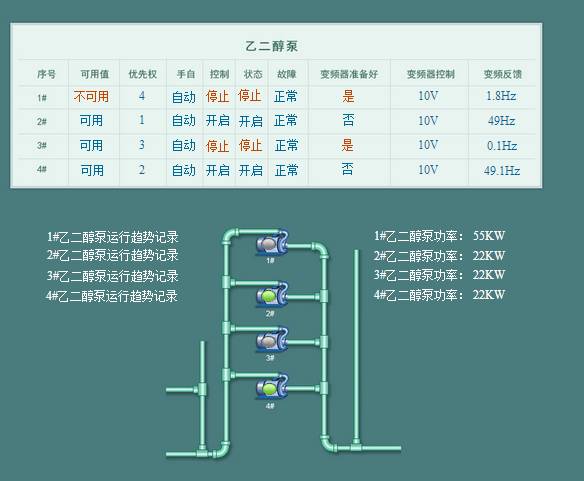Toggle pump 1# 自动 manual/auto mode
This screenshot has height=481, width=584.
pyautogui.click(x=184, y=97)
